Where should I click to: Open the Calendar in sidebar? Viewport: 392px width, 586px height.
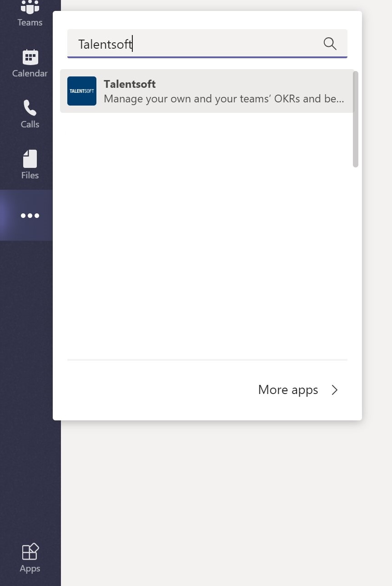pyautogui.click(x=30, y=63)
